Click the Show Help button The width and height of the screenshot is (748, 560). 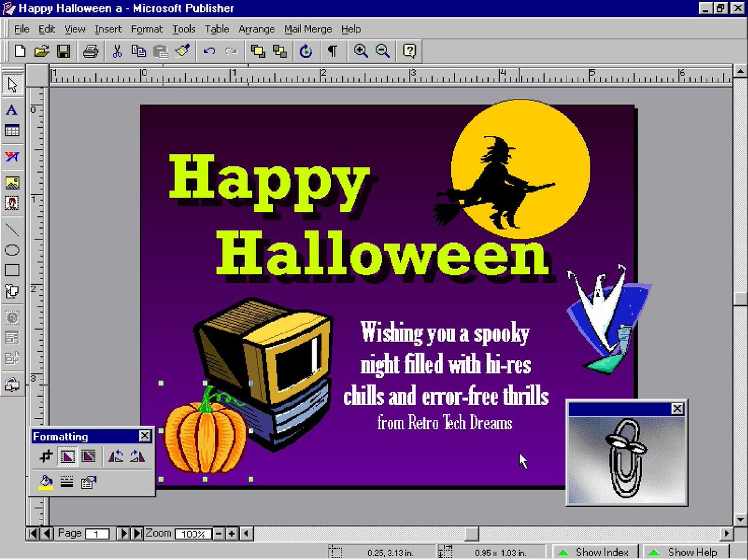[686, 552]
